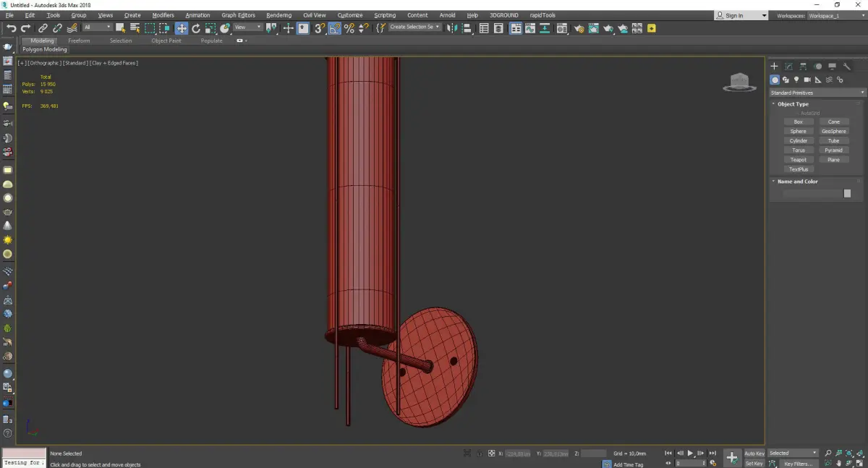Open the Rendering menu

tap(278, 15)
